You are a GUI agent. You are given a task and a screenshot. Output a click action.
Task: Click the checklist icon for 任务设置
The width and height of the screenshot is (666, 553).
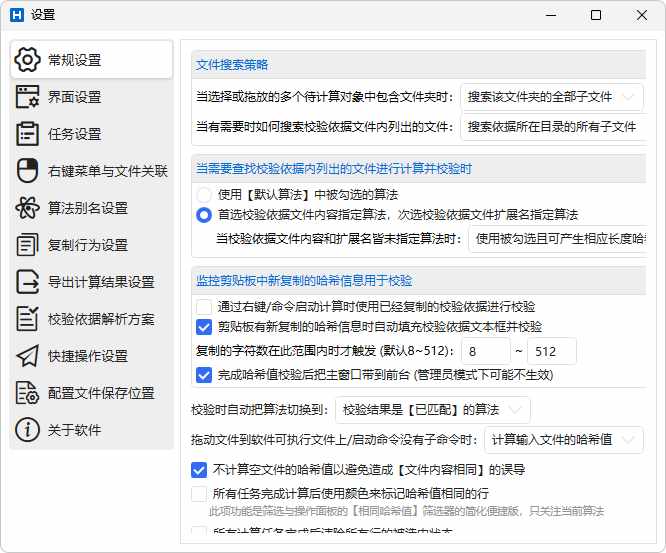28,134
